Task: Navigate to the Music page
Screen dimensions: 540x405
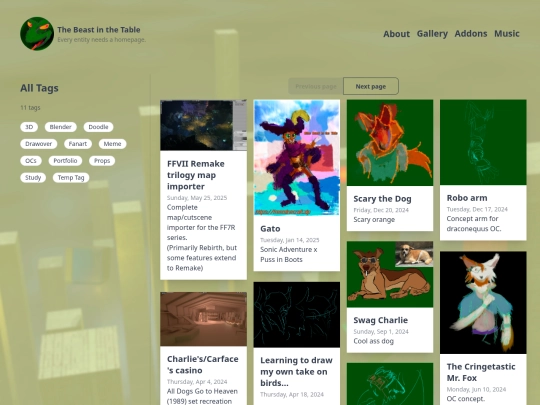Action: (x=507, y=34)
